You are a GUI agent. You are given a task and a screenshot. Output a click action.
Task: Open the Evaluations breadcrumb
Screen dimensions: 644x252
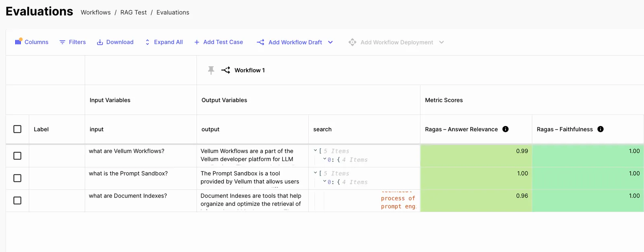click(173, 12)
